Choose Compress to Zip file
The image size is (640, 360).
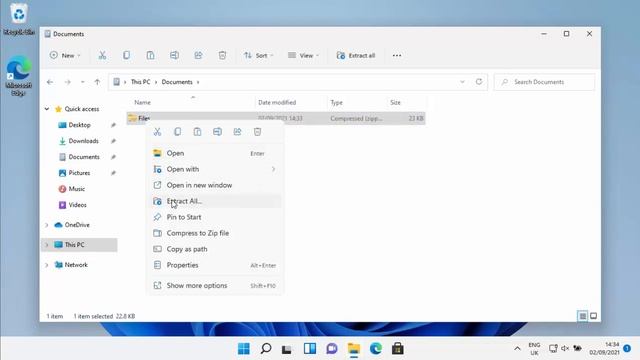[x=215, y=233]
